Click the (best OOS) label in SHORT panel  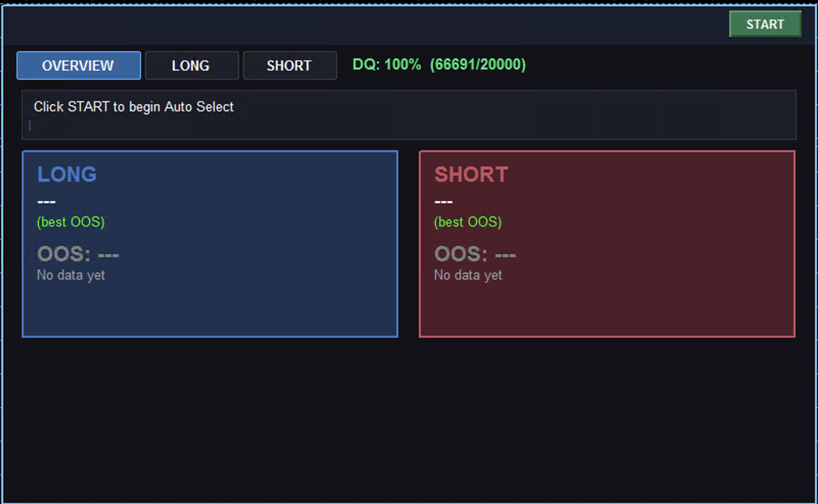pos(468,222)
